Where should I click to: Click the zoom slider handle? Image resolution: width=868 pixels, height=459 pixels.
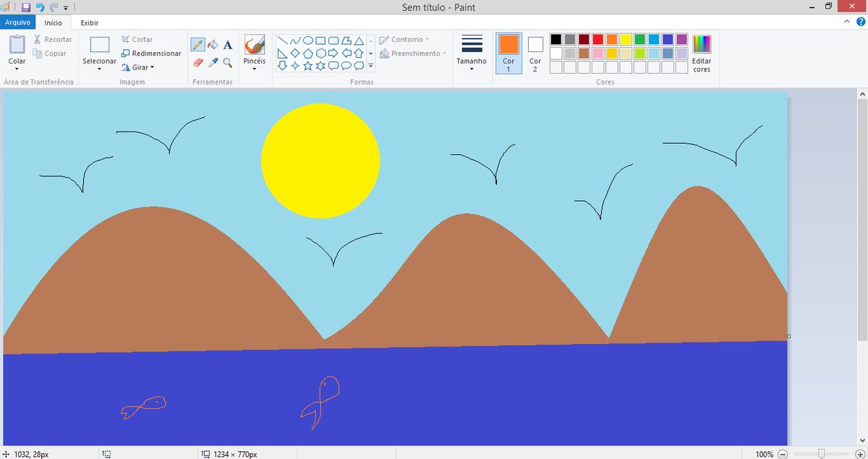822,454
